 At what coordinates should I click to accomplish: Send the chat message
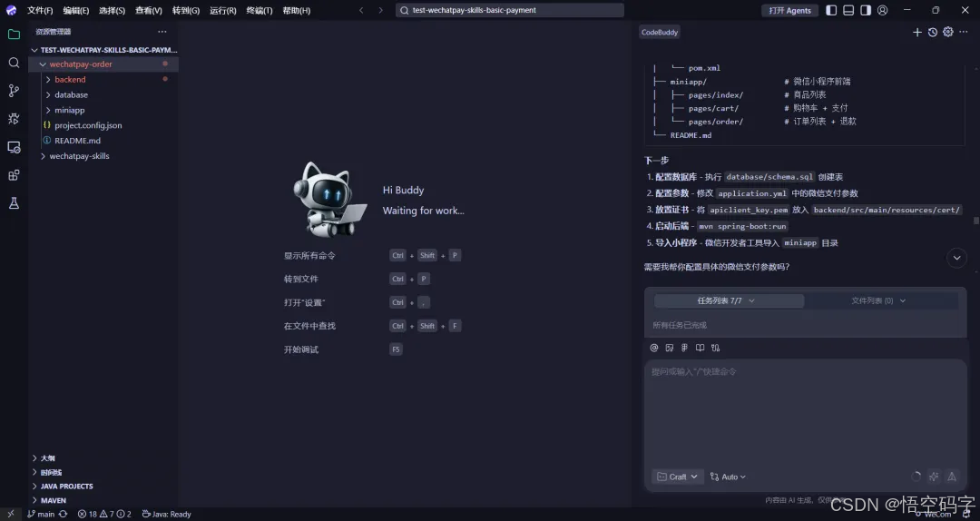(952, 477)
